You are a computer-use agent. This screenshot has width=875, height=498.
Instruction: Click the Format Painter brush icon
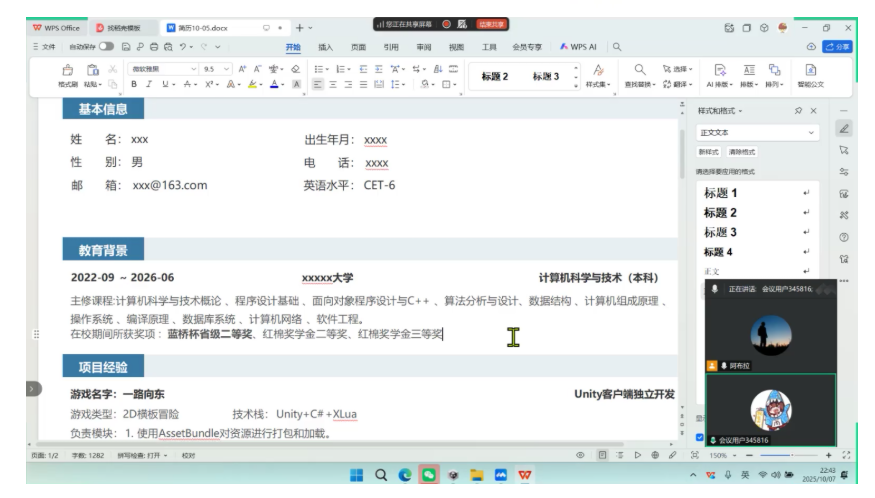(x=68, y=75)
